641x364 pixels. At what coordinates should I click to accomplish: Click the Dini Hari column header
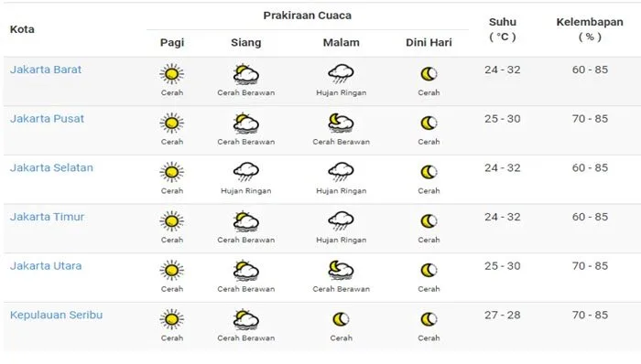click(x=429, y=42)
